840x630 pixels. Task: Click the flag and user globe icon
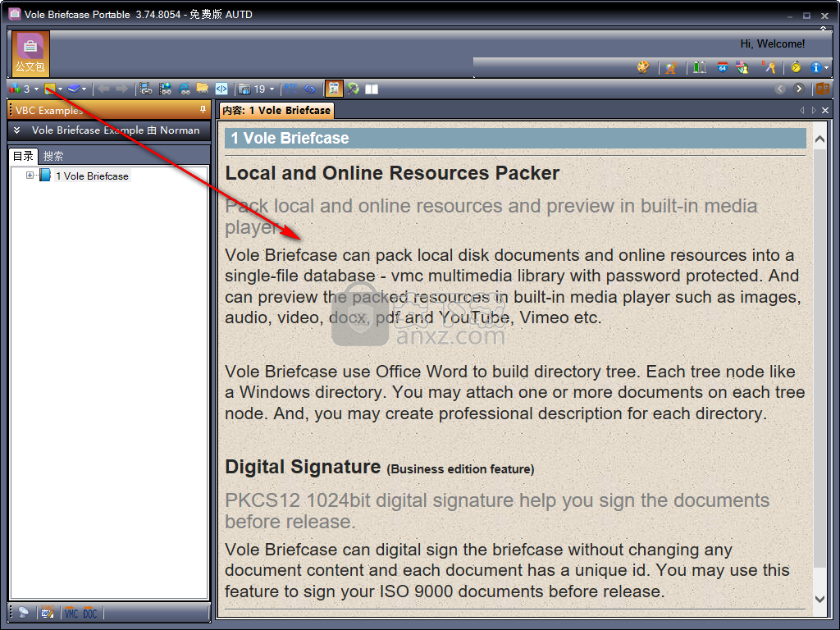pyautogui.click(x=742, y=67)
